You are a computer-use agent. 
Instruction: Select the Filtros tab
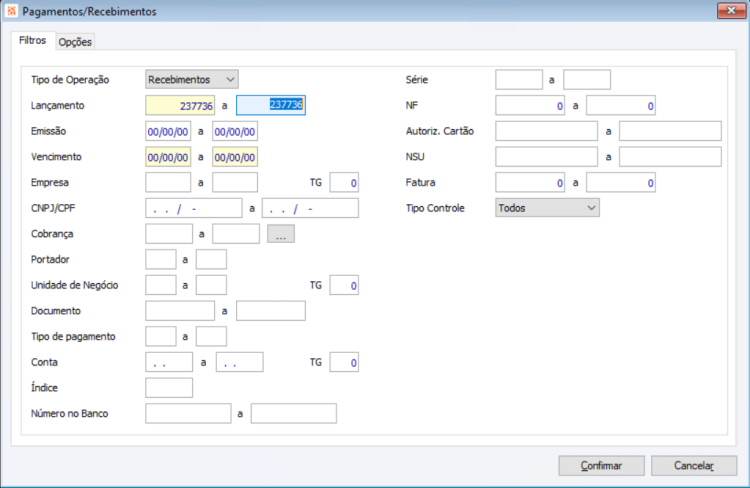click(x=33, y=41)
